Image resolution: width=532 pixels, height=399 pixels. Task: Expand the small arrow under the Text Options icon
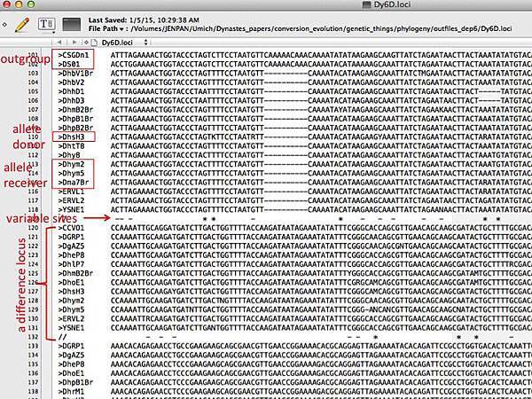(53, 33)
